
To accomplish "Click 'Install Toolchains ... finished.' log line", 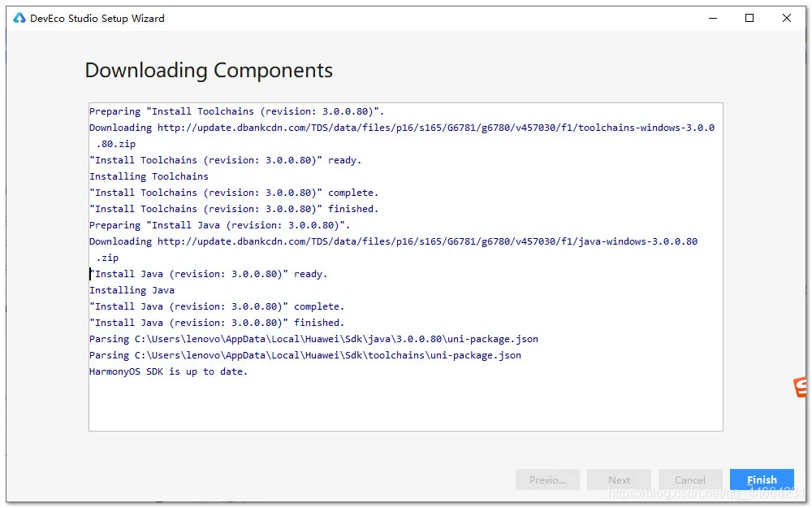I will (234, 208).
